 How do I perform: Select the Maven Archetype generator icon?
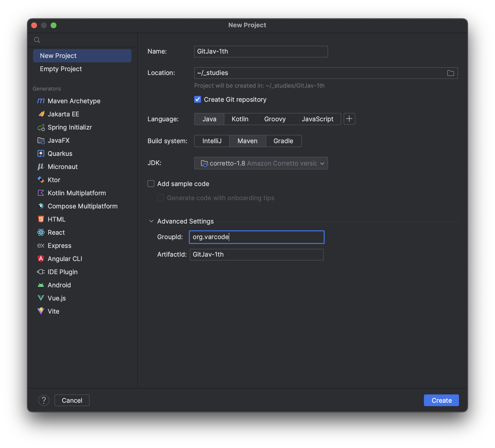tap(41, 101)
